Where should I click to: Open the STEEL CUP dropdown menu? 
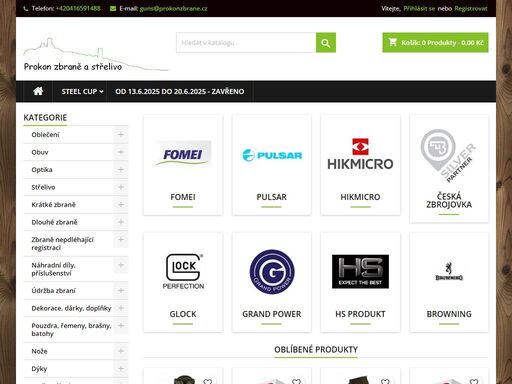point(82,91)
